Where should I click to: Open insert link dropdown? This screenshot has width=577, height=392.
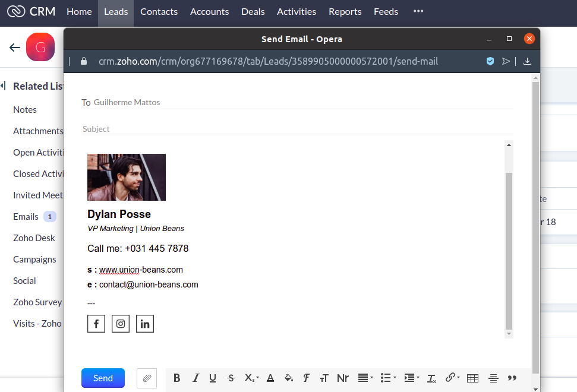click(453, 378)
